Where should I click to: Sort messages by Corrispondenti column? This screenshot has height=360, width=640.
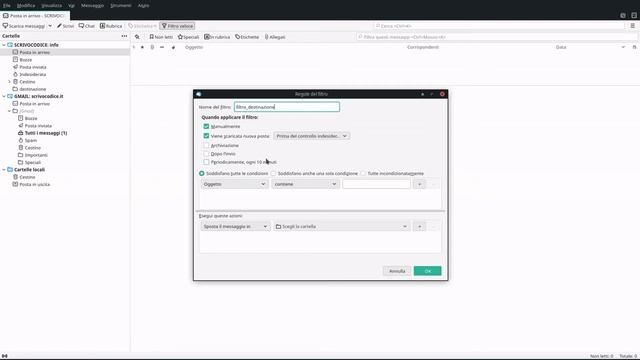tap(422, 47)
